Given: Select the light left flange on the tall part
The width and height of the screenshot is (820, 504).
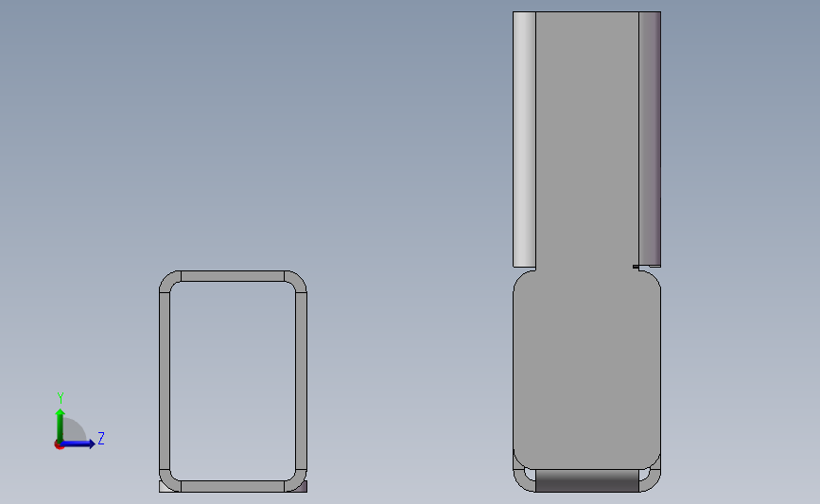Looking at the screenshot, I should [x=524, y=139].
